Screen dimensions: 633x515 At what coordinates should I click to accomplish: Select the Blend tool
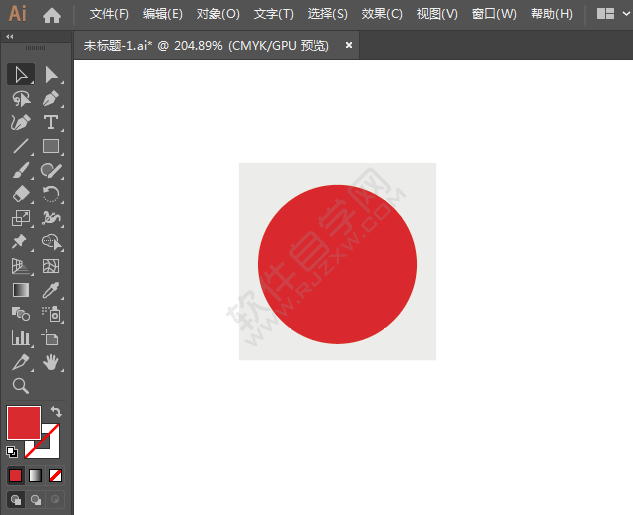point(21,314)
